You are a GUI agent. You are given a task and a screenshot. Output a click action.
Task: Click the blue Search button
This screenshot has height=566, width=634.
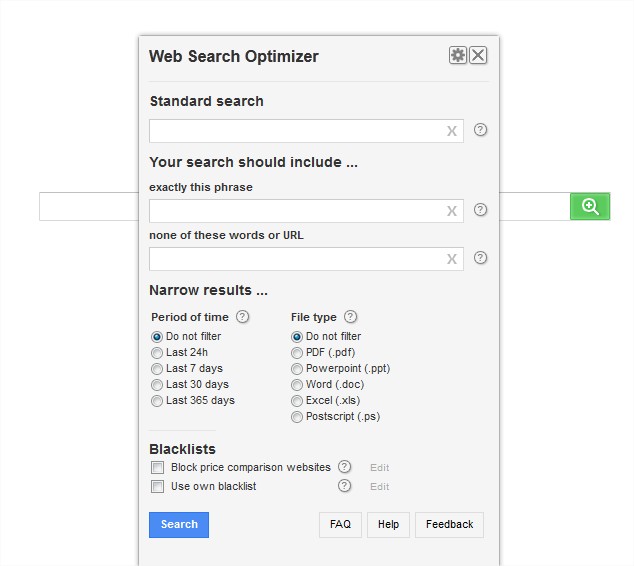click(x=179, y=525)
